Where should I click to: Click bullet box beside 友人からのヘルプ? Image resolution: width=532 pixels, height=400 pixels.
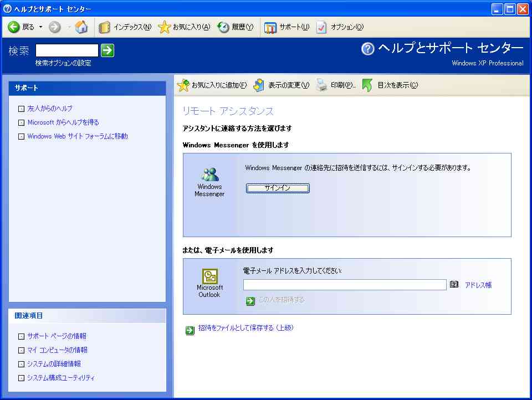pos(22,109)
